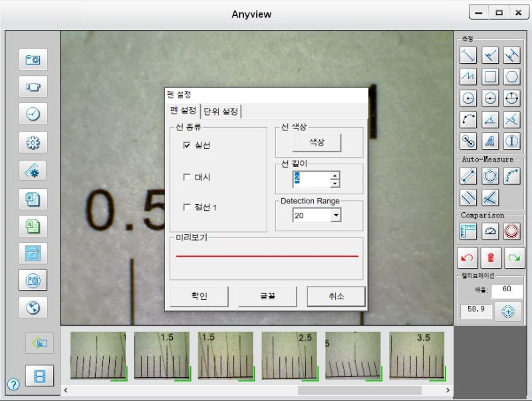The width and height of the screenshot is (532, 401).
Task: Take a snapshot with the camera icon
Action: tap(38, 59)
